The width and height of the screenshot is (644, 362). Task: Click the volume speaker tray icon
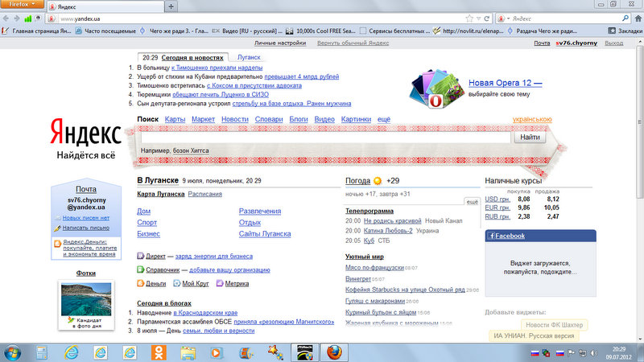tap(594, 353)
